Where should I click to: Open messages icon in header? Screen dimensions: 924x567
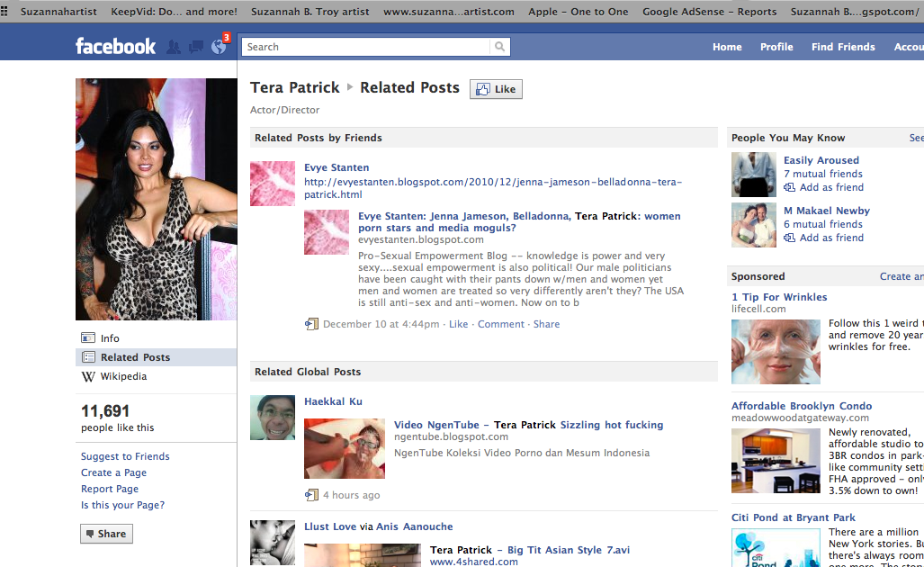[x=195, y=47]
